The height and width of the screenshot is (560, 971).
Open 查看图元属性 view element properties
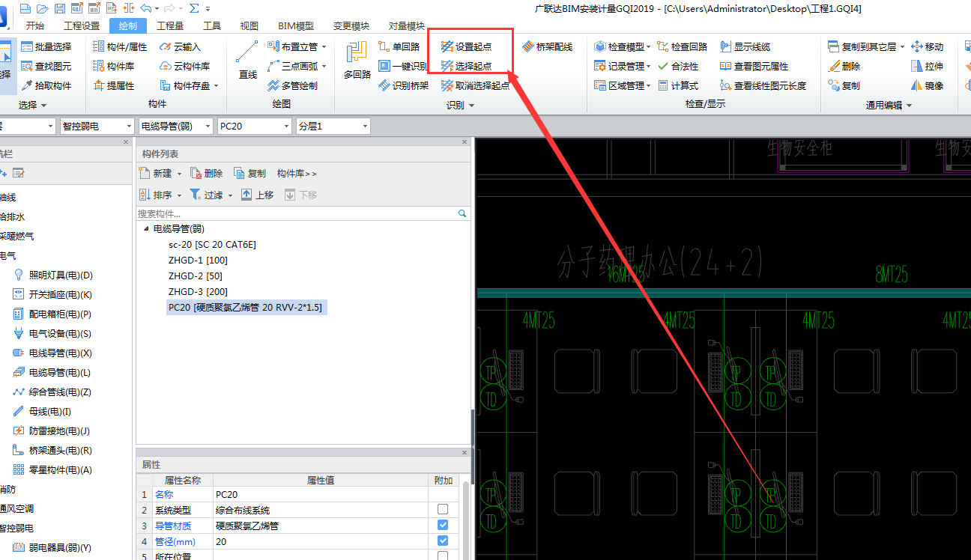pyautogui.click(x=754, y=66)
